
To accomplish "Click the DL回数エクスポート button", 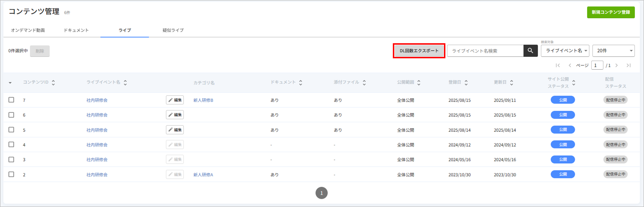I will point(419,51).
